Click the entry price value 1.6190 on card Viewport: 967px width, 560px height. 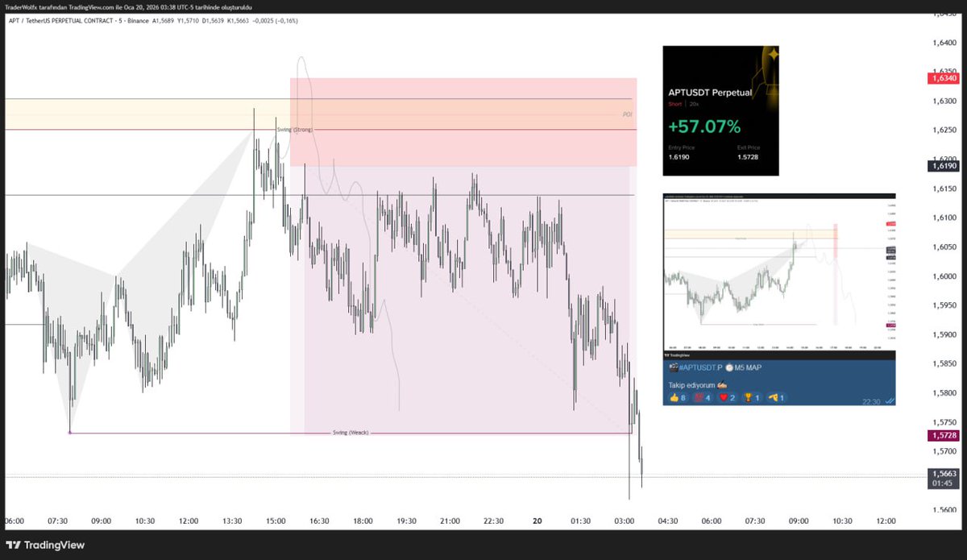(x=678, y=158)
